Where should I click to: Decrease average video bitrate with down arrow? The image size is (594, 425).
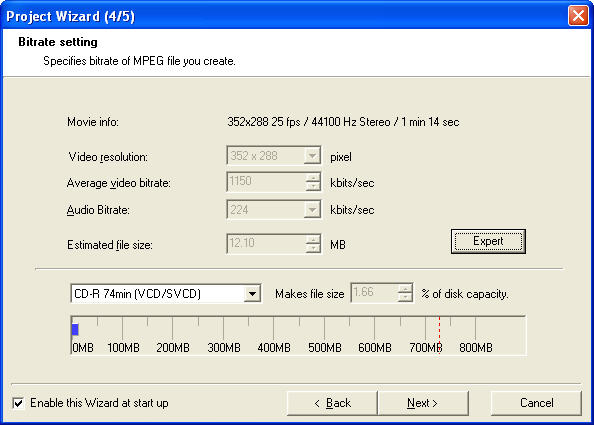313,186
